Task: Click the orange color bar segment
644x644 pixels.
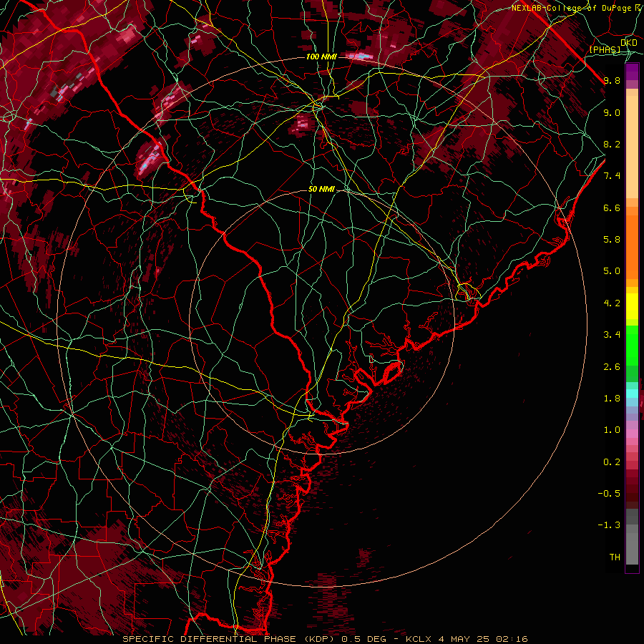Action: [632, 248]
